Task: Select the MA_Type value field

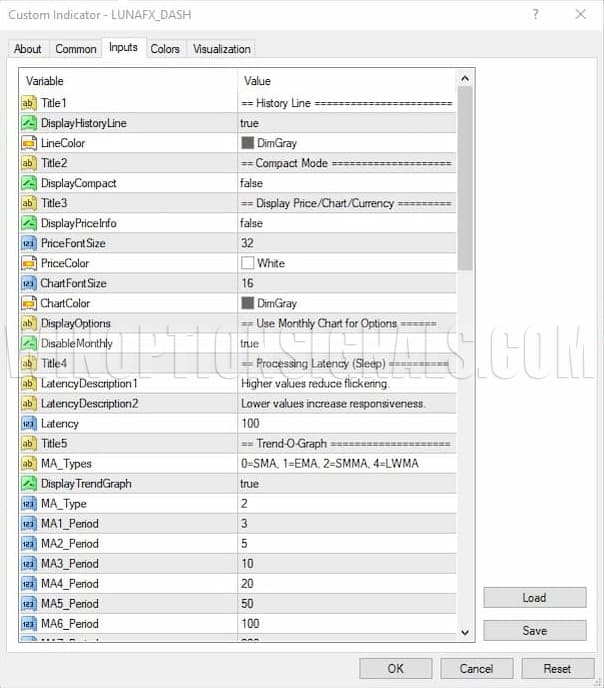Action: 346,503
